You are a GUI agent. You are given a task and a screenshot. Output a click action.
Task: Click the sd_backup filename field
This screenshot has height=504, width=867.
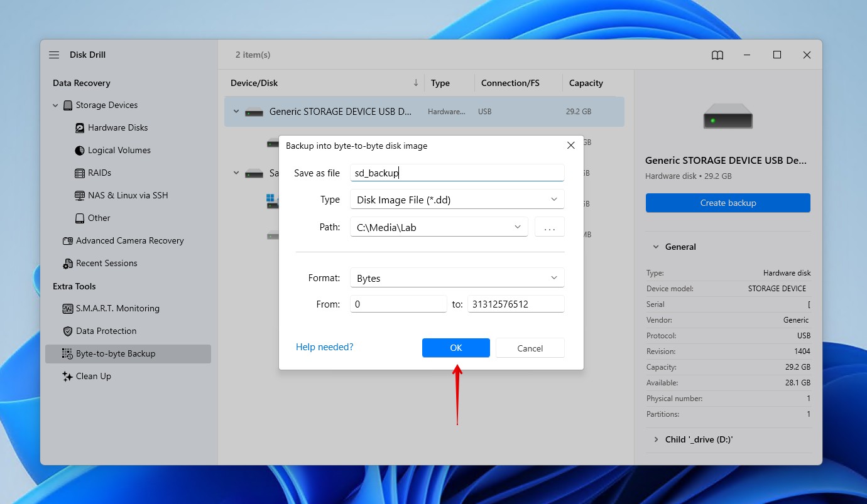(457, 173)
